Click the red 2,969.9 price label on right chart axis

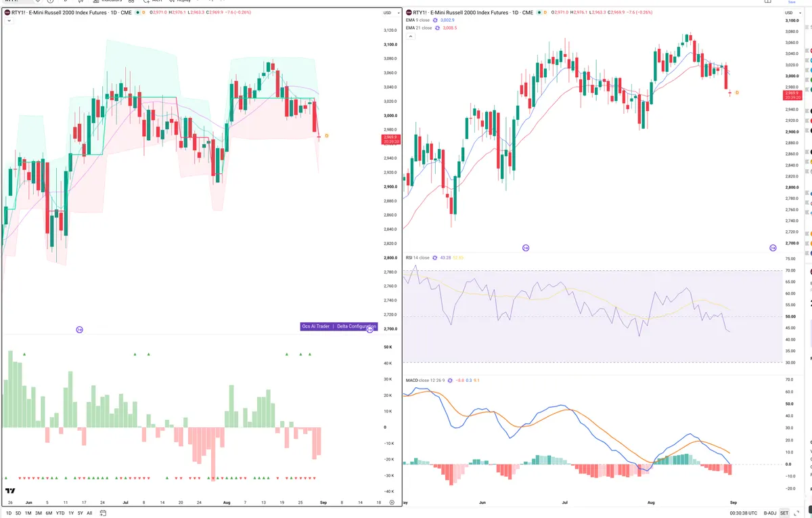792,95
